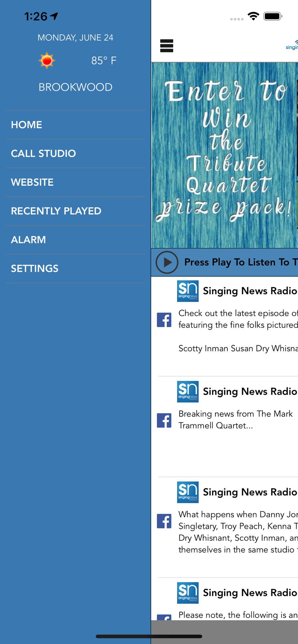Start playback with the play button
Image resolution: width=298 pixels, height=644 pixels.
(x=167, y=262)
